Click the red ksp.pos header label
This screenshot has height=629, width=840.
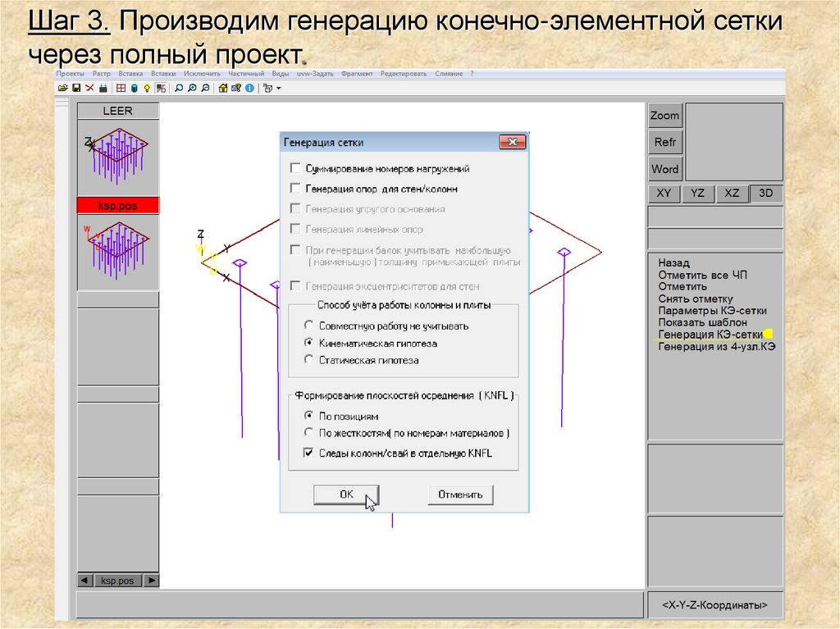click(118, 206)
